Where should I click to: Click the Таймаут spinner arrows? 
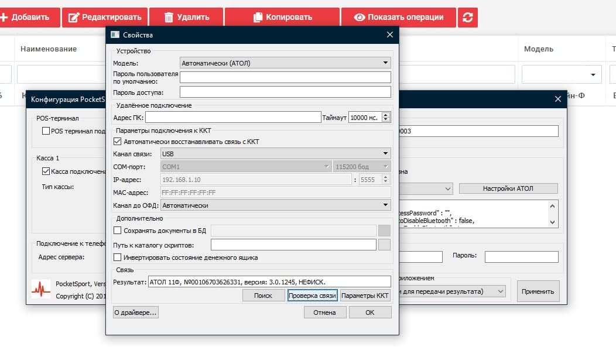386,117
